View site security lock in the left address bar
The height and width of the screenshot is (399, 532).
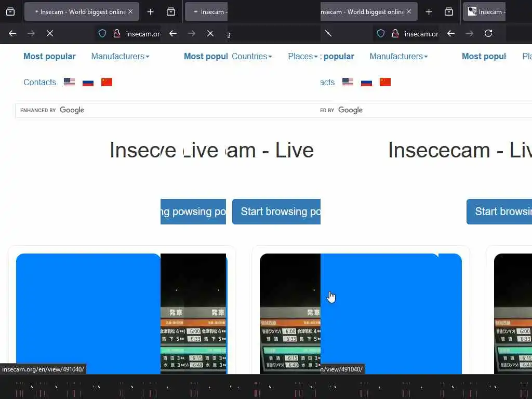[117, 34]
